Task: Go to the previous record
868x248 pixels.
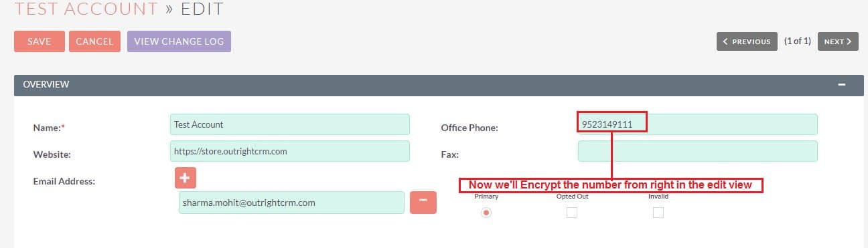Action: [747, 41]
